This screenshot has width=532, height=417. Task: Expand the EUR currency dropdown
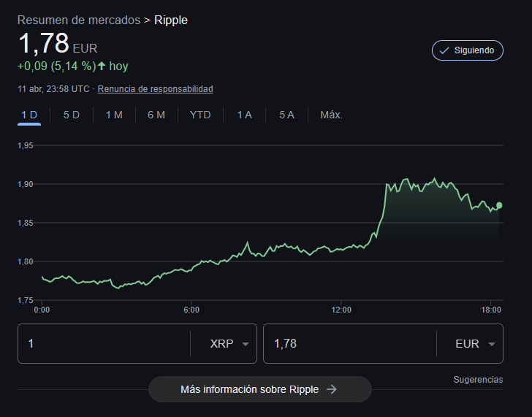pos(475,343)
